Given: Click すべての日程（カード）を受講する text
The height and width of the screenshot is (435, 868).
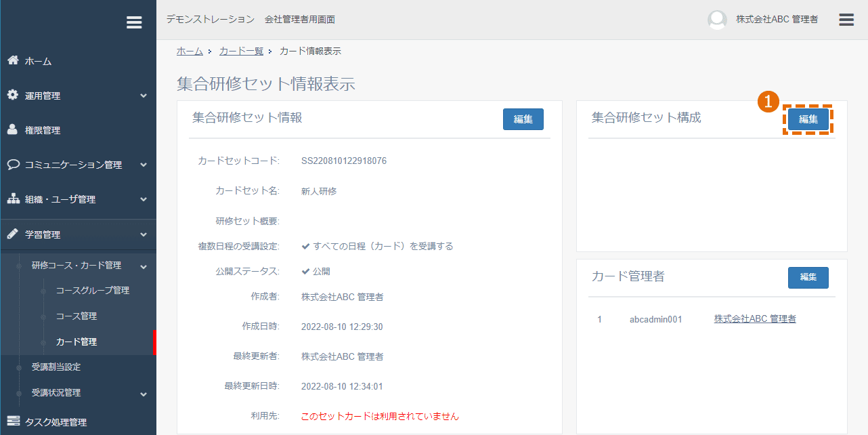Looking at the screenshot, I should [x=383, y=246].
